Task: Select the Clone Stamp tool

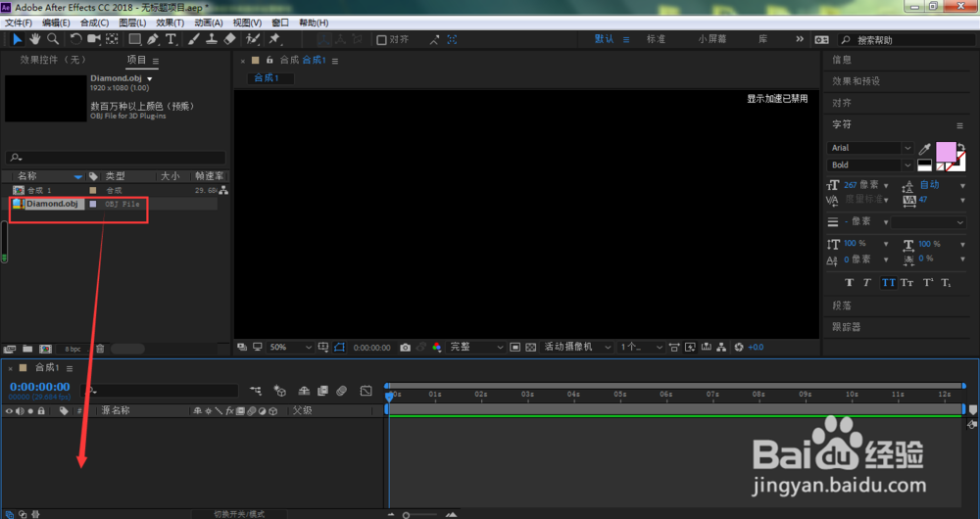Action: [212, 39]
